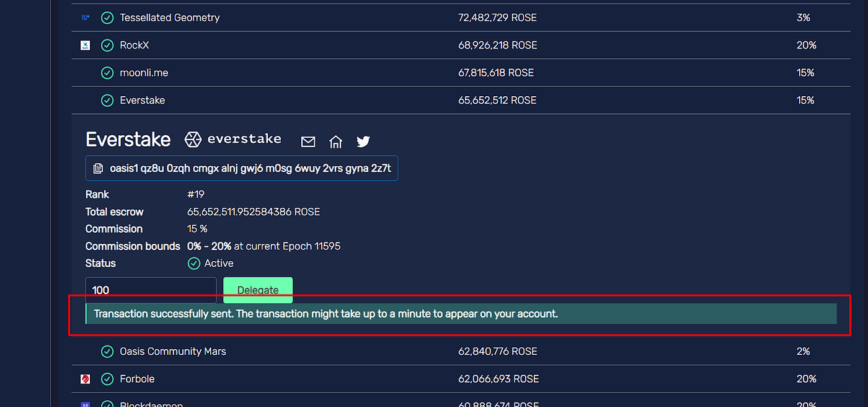Expand the Oasis Community Mars row
The image size is (868, 407).
(461, 351)
